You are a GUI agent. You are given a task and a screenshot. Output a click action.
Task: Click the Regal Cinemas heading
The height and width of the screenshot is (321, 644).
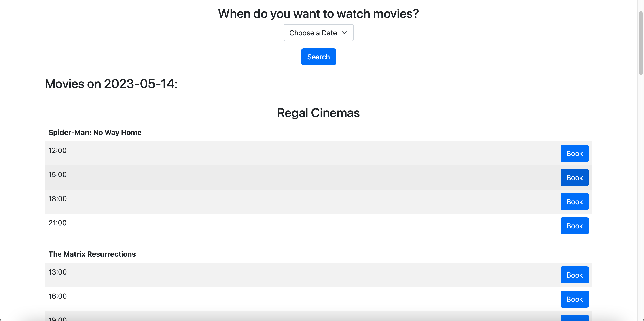318,113
